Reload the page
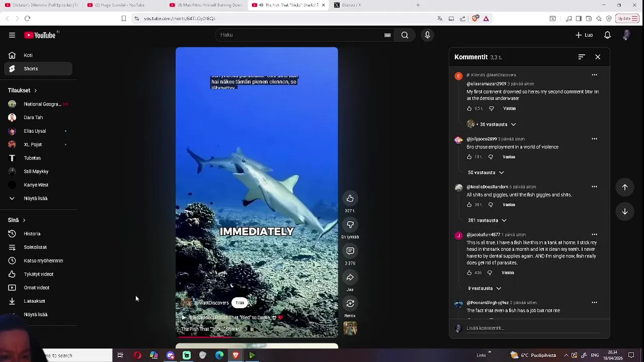The height and width of the screenshot is (362, 644). (27, 19)
